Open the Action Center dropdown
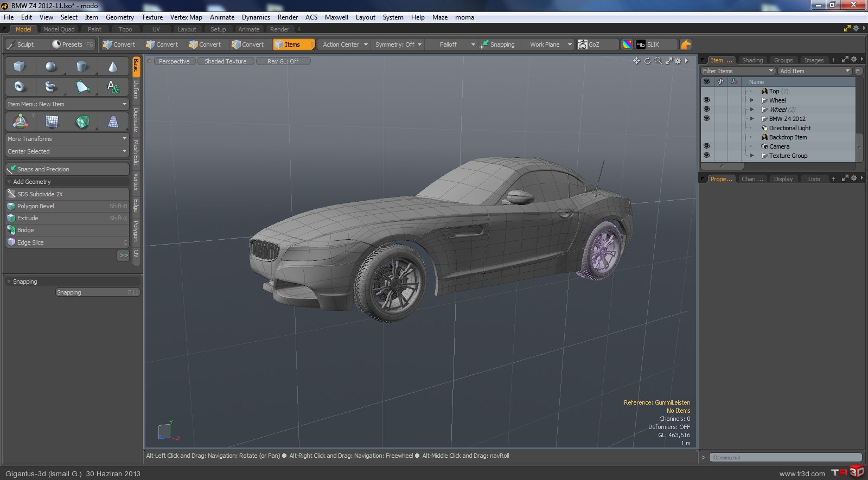The image size is (868, 480). [x=344, y=44]
